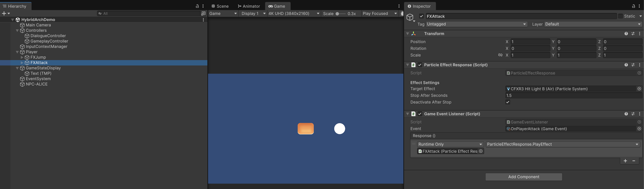The width and height of the screenshot is (644, 189).
Task: Click the plus icon to create object
Action: (4, 13)
